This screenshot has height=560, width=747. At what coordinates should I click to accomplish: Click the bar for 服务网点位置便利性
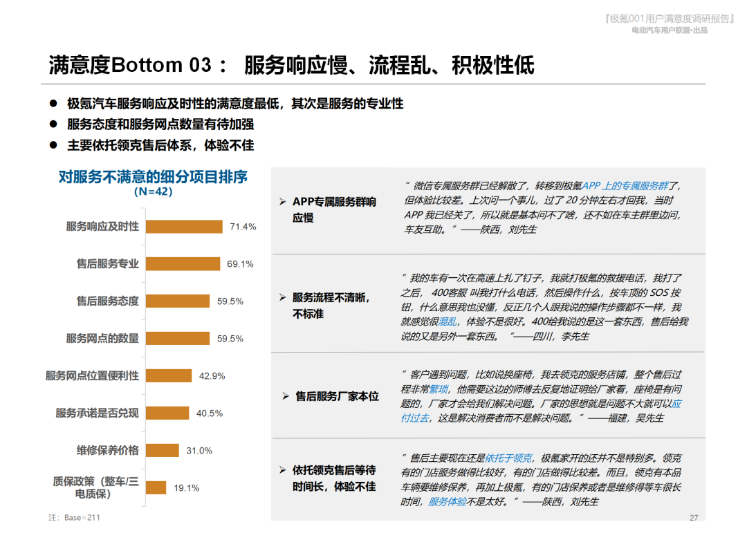(x=169, y=376)
